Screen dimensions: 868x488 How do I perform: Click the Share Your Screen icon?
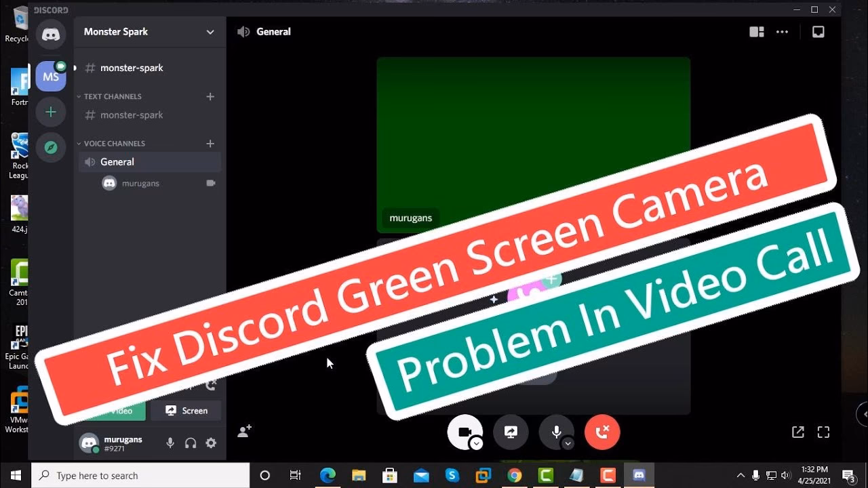[x=511, y=432]
